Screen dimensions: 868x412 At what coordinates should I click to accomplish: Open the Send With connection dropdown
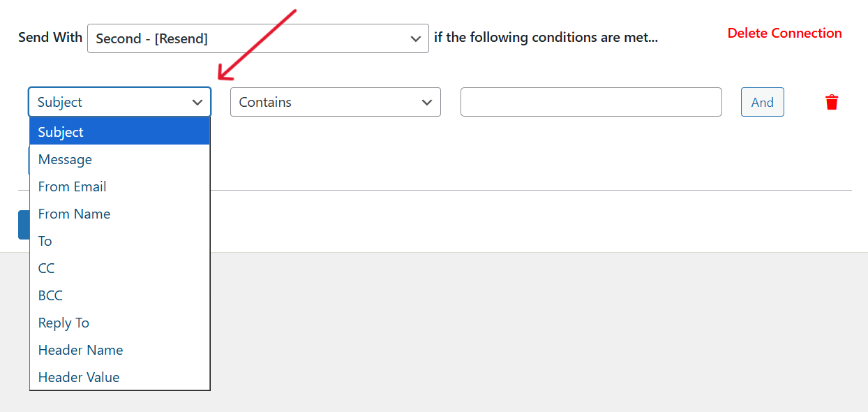(x=257, y=38)
